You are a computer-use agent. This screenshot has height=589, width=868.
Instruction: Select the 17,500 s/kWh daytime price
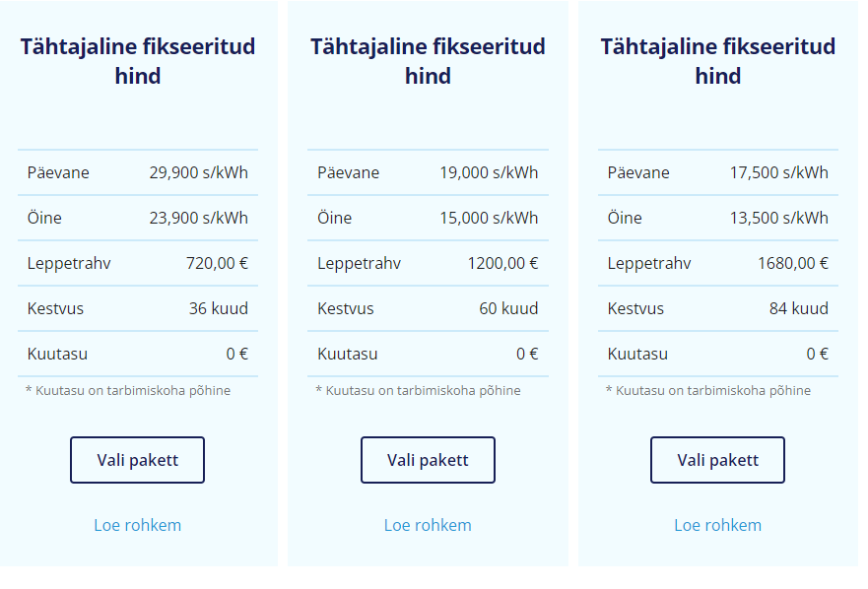pos(778,172)
